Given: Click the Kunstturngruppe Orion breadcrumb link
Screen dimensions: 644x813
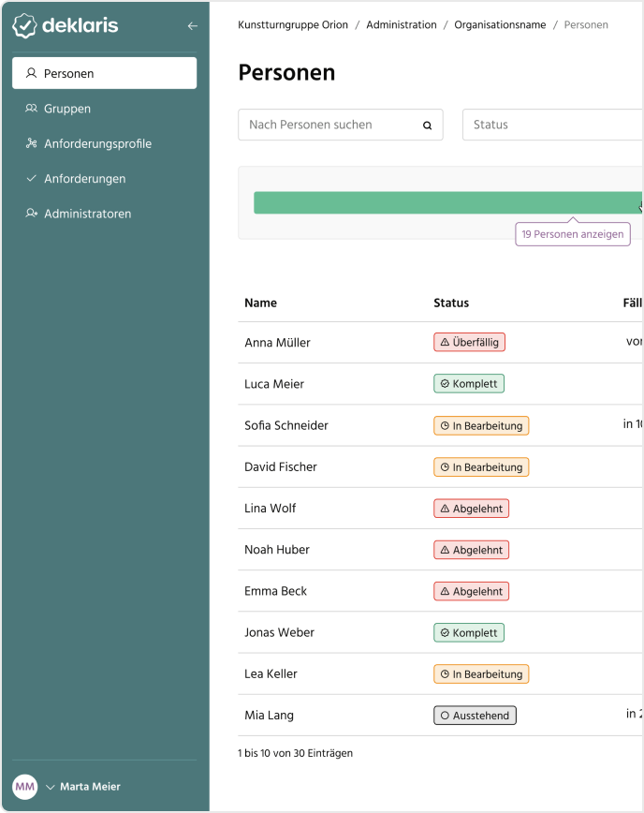Looking at the screenshot, I should point(293,25).
